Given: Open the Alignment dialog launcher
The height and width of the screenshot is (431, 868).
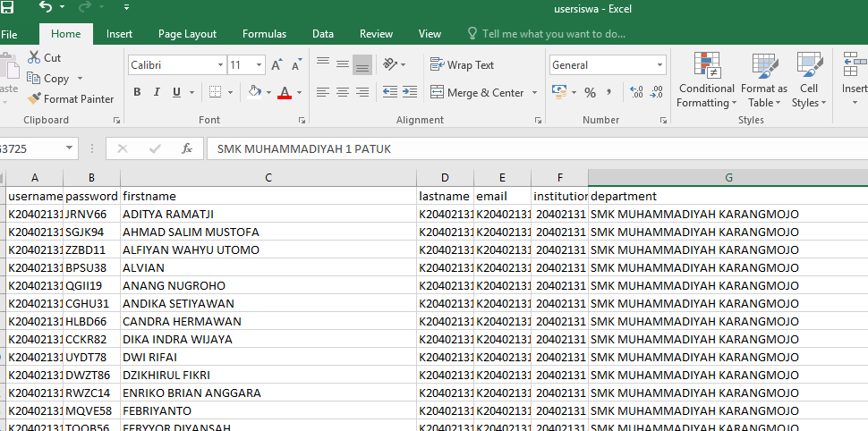Looking at the screenshot, I should [x=538, y=120].
